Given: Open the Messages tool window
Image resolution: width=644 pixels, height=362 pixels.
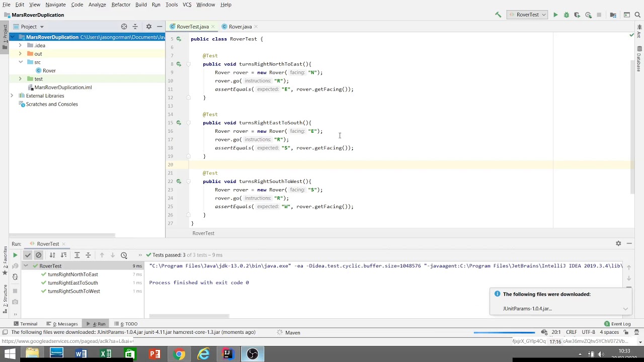Looking at the screenshot, I should (x=62, y=324).
